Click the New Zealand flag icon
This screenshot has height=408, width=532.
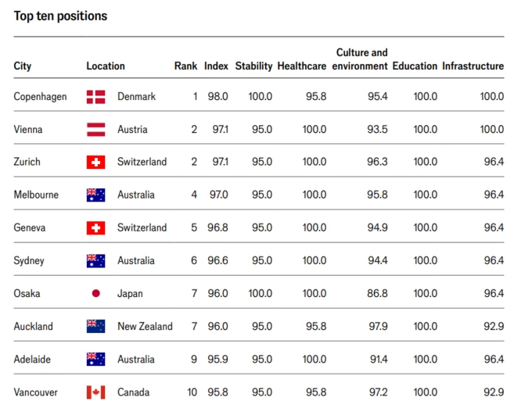pos(95,326)
